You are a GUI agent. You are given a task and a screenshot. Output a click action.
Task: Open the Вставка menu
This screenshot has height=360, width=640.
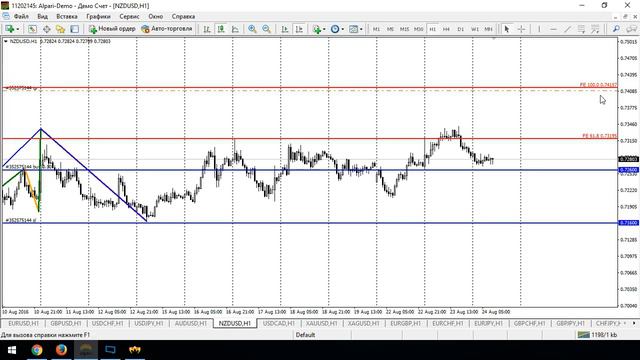point(67,16)
